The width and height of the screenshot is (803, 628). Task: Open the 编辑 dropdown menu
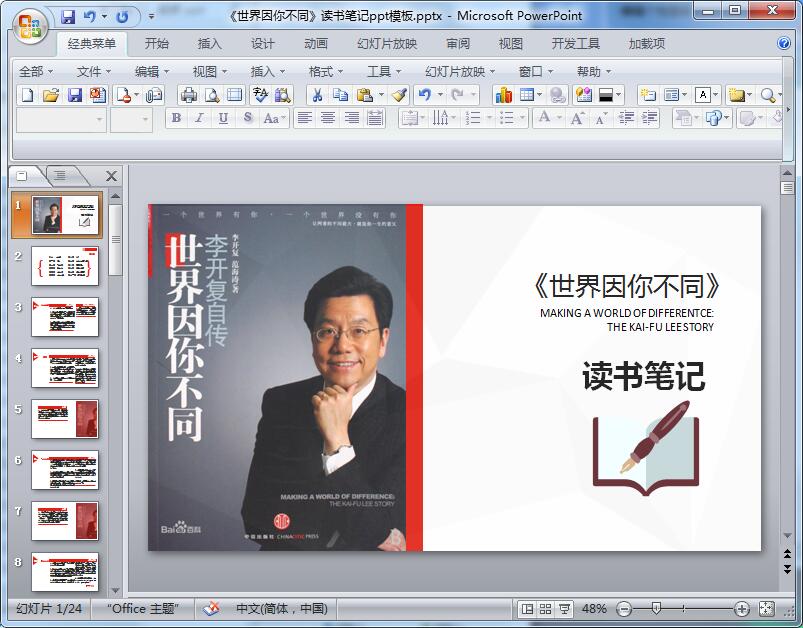tap(152, 72)
